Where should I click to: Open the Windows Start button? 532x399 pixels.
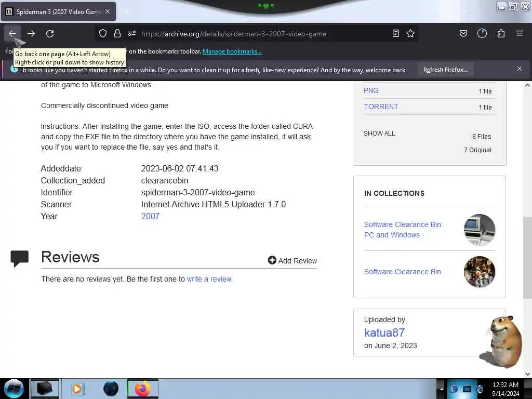click(14, 389)
